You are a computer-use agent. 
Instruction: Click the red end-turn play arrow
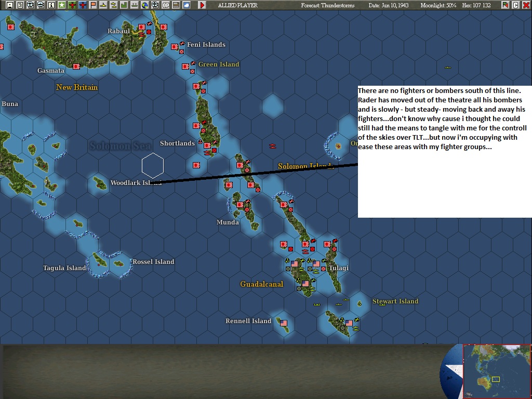202,5
